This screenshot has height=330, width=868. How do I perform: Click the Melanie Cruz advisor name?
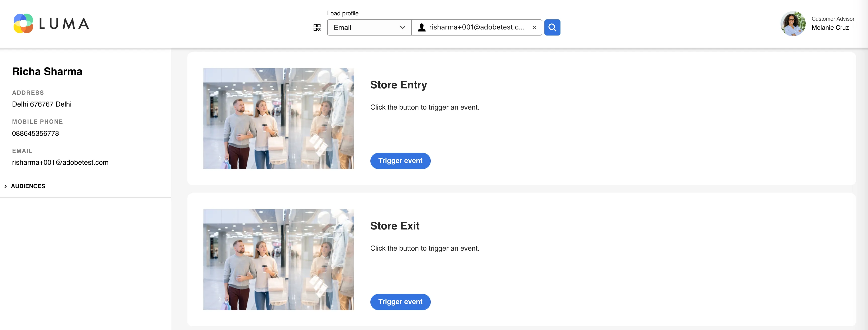point(830,28)
